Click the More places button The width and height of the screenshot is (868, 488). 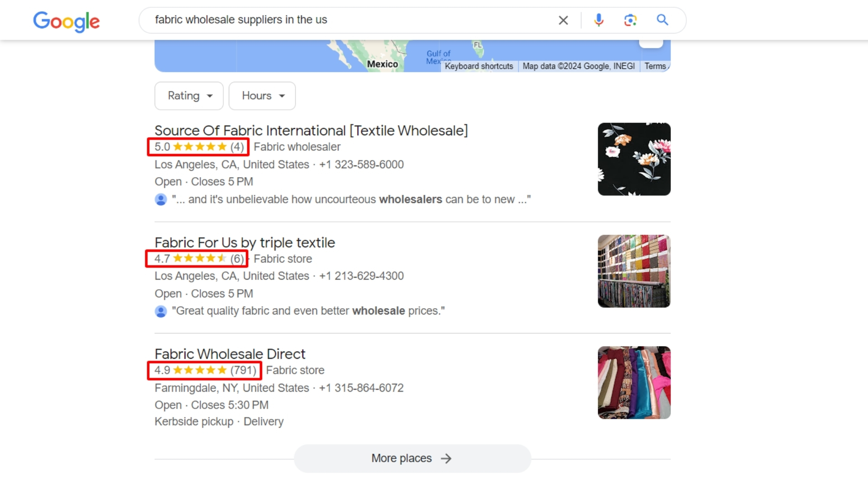(401, 458)
